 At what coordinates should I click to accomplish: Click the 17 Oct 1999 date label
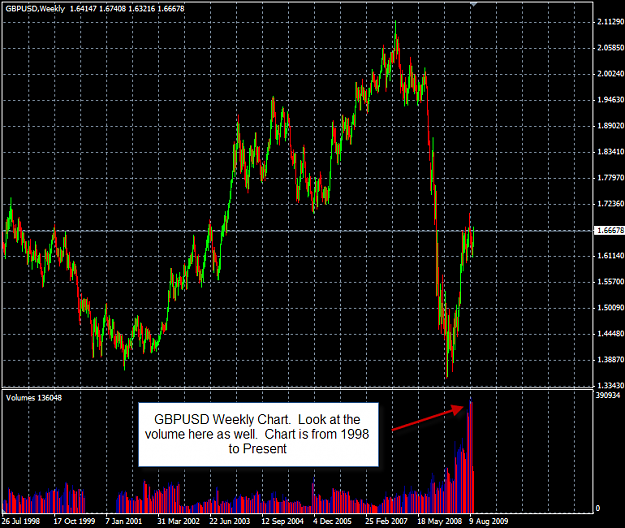point(74,521)
